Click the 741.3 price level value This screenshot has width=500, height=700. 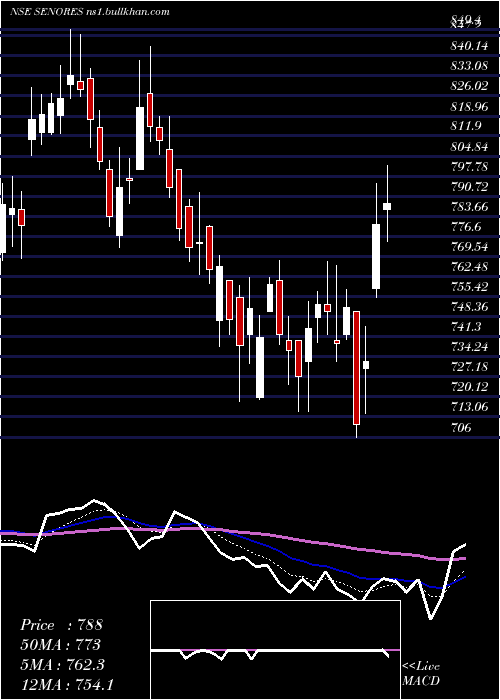pyautogui.click(x=466, y=327)
